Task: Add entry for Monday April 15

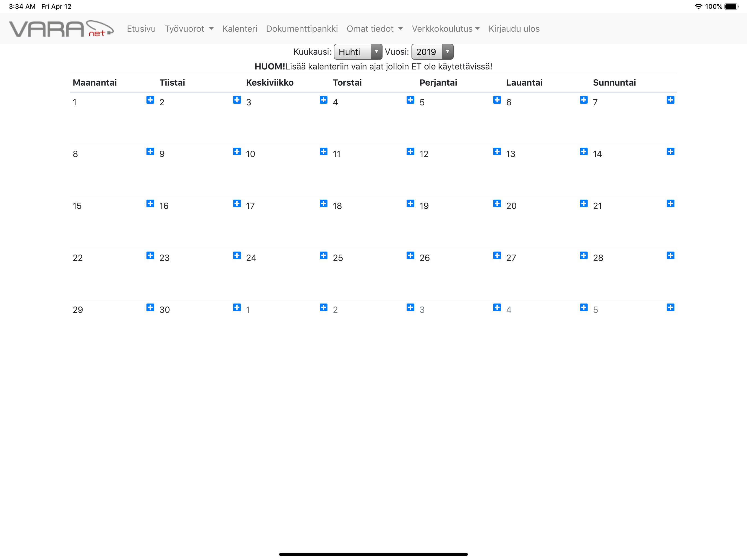Action: (x=150, y=203)
